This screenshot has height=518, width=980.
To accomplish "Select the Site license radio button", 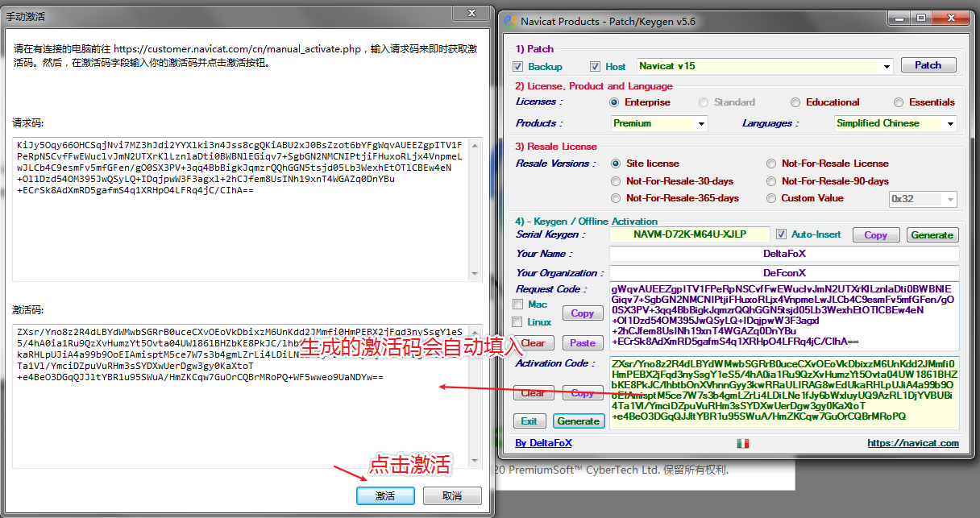I will coord(617,164).
